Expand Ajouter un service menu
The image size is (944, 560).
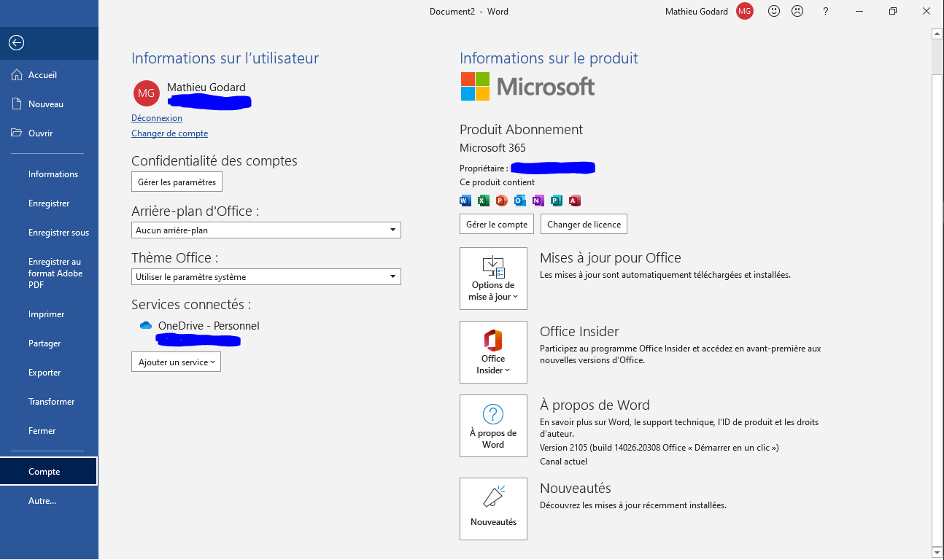coord(176,362)
